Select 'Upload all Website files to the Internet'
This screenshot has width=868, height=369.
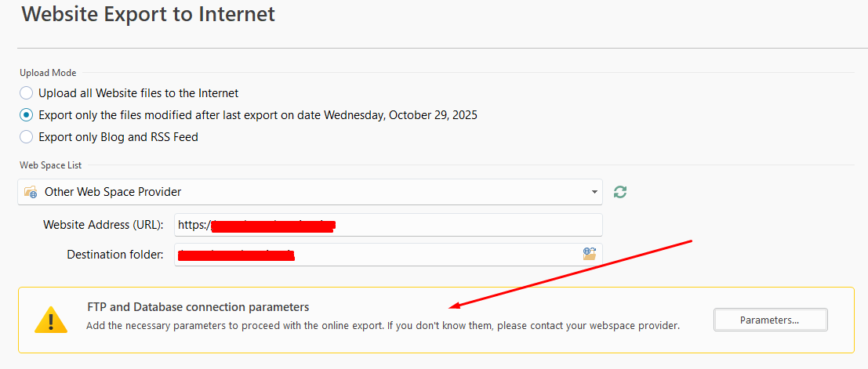click(27, 92)
